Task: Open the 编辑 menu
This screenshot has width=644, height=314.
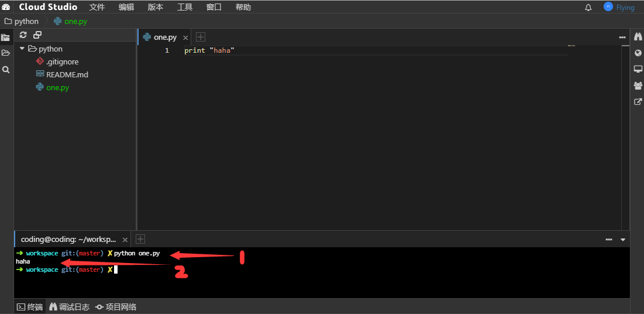Action: (126, 7)
